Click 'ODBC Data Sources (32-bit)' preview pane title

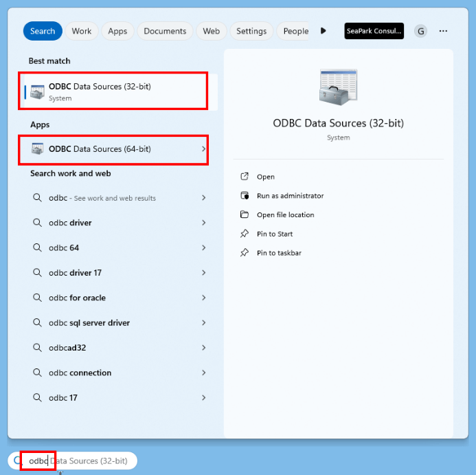(338, 123)
